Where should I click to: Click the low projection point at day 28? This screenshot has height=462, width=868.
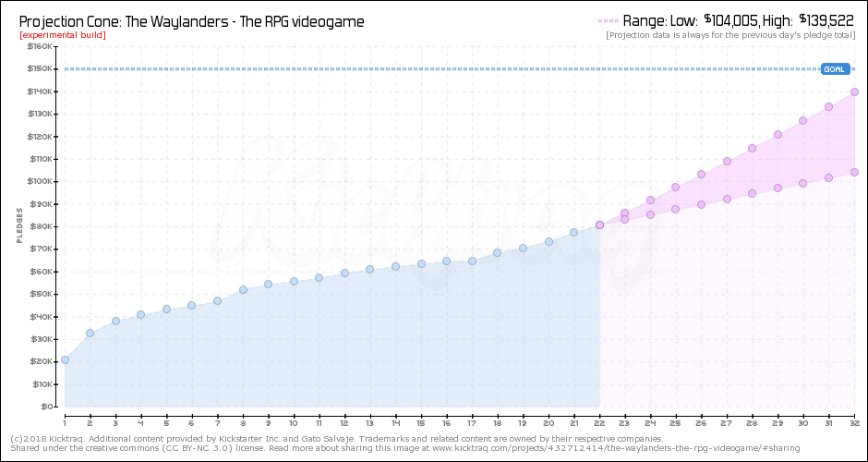[752, 193]
